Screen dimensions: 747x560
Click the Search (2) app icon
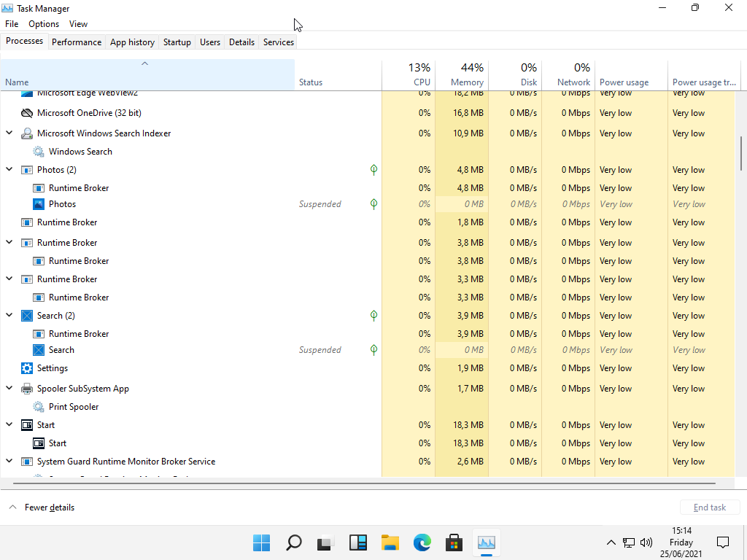point(27,316)
